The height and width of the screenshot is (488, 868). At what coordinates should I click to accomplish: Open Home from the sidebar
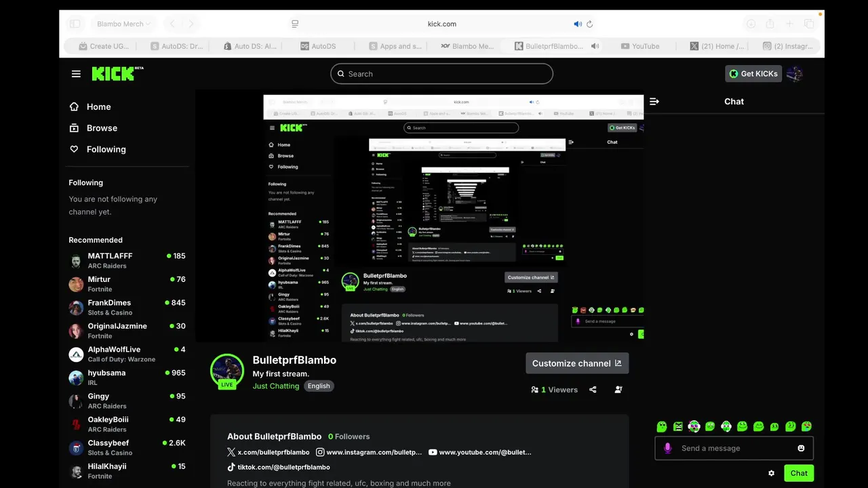90,106
